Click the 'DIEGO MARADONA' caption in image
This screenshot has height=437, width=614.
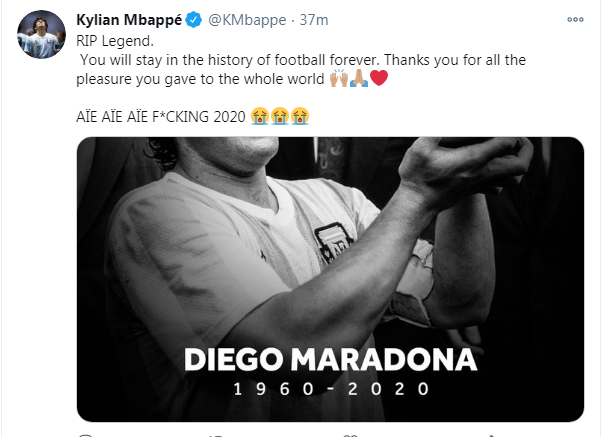click(330, 359)
